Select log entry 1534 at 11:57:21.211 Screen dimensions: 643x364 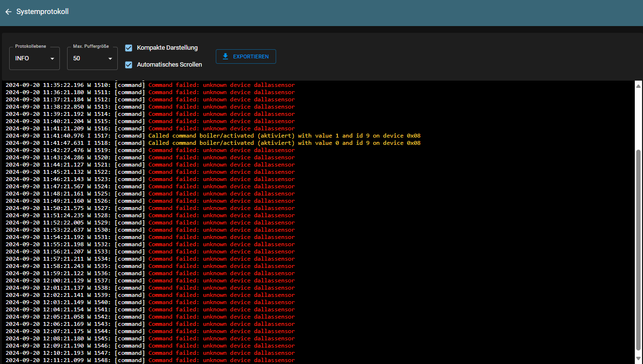click(150, 259)
